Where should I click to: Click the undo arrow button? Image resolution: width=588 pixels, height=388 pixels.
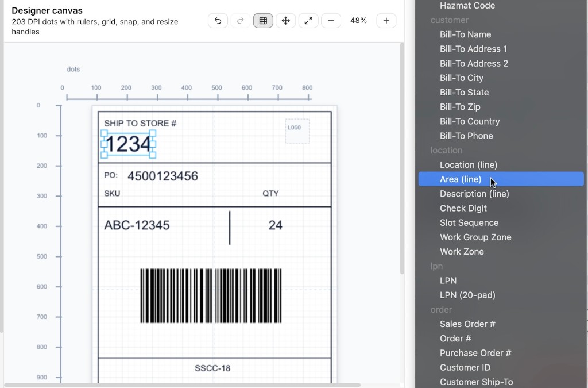[218, 21]
